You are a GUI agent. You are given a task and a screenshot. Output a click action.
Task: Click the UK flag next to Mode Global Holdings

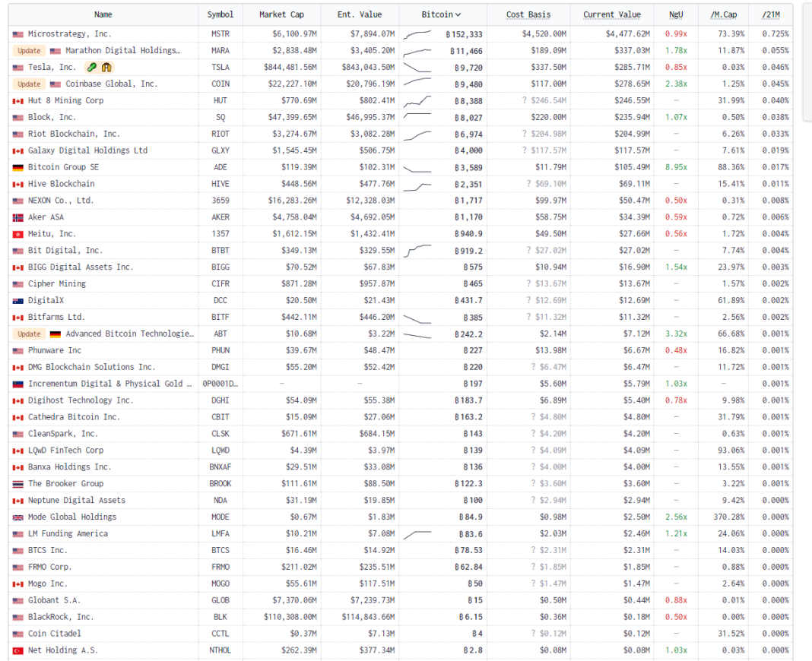pos(18,517)
